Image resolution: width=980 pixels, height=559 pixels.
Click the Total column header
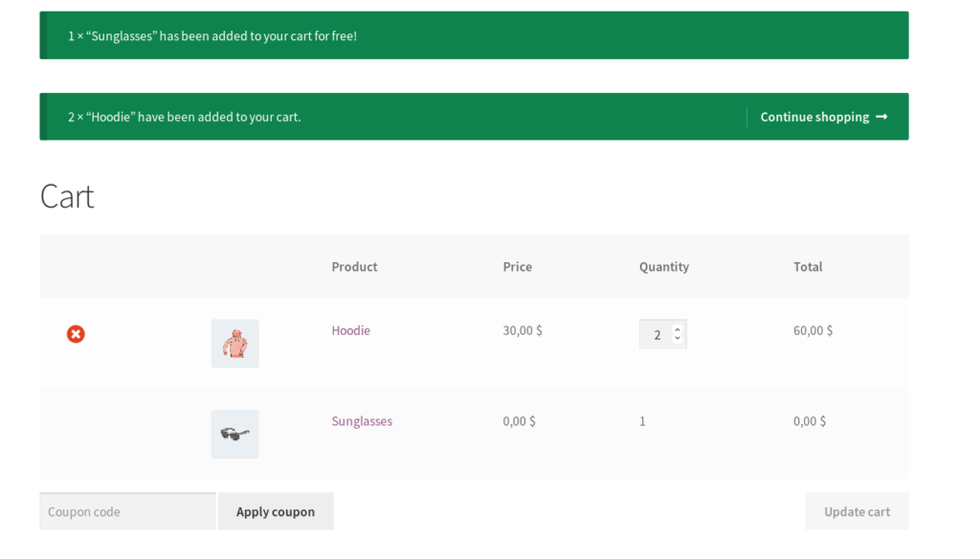tap(808, 266)
